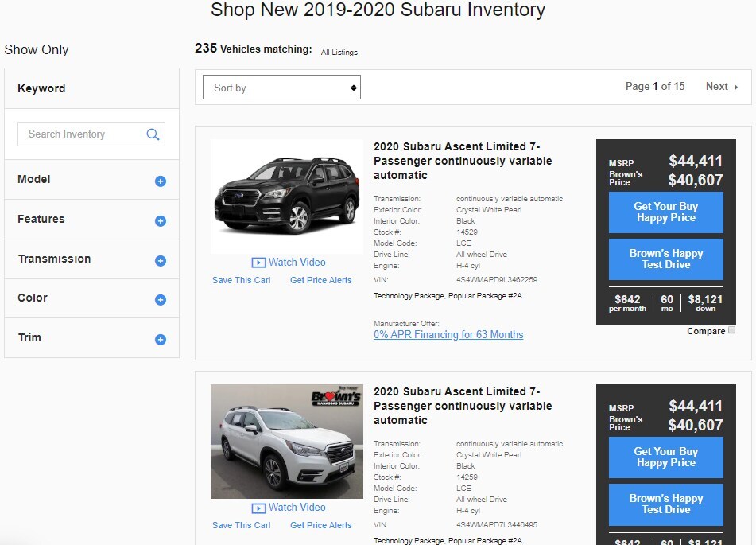Click the Page 1 of 15 indicator
The image size is (756, 545).
[x=655, y=87]
